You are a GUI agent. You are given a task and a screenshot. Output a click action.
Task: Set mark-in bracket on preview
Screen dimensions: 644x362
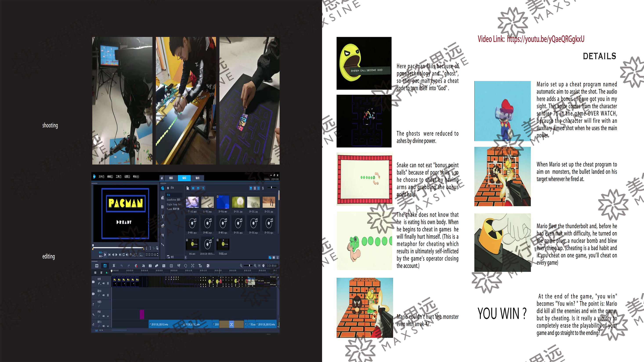coord(146,248)
